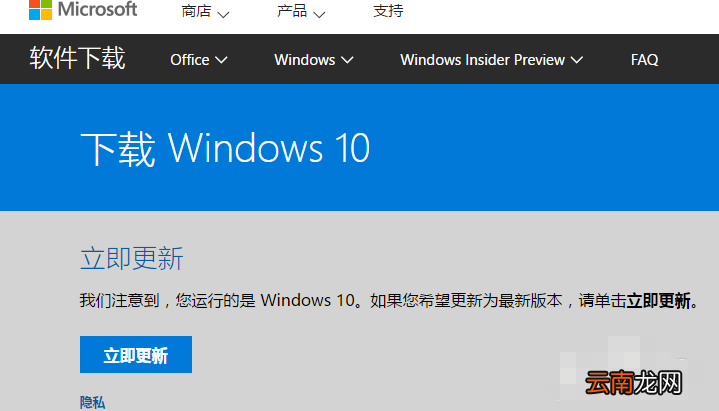This screenshot has width=719, height=411.
Task: Expand the Windows dropdown in the dark bar
Action: click(x=314, y=60)
